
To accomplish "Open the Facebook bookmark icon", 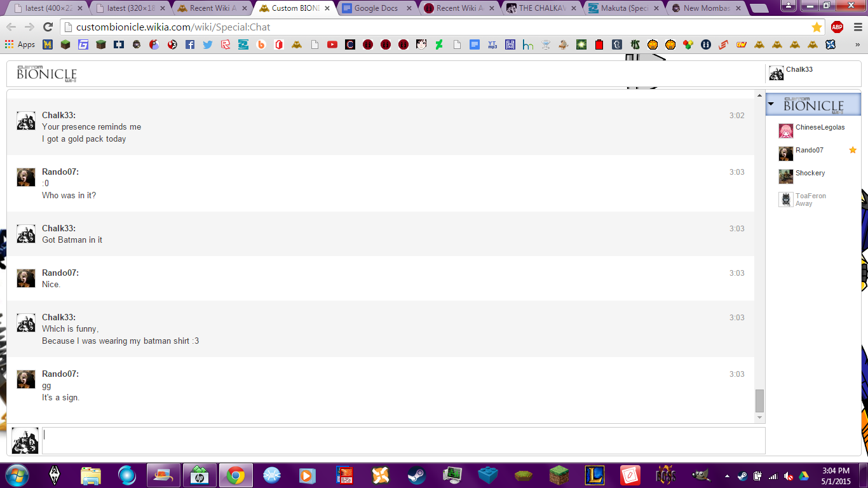I will (190, 44).
